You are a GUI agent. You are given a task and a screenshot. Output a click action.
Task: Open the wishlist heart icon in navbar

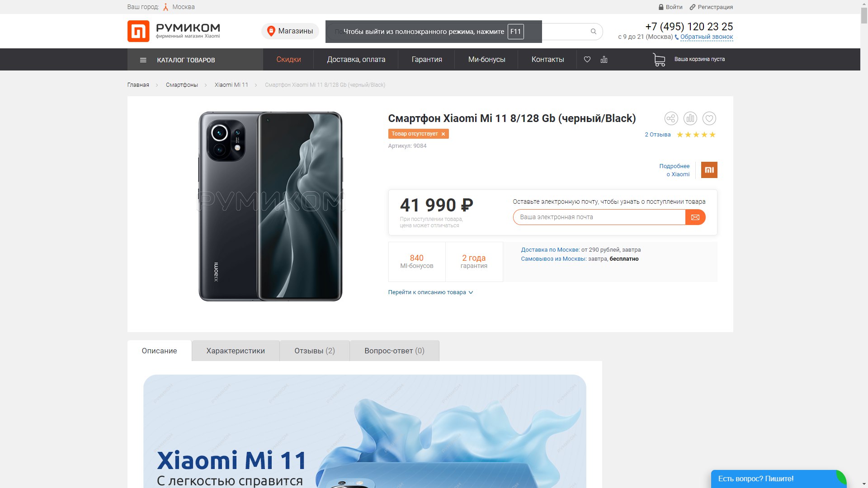tap(587, 59)
